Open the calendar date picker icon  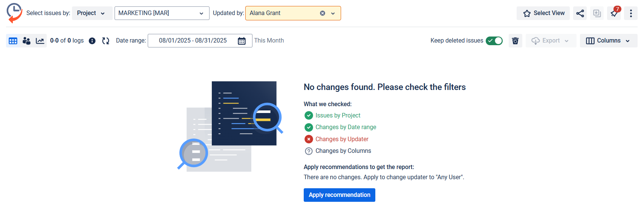click(x=242, y=41)
